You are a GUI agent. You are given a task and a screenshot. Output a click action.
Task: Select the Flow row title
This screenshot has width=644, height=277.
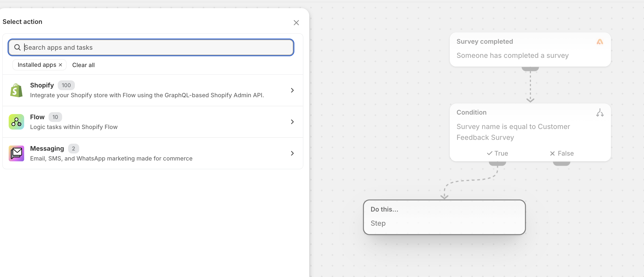(x=37, y=117)
